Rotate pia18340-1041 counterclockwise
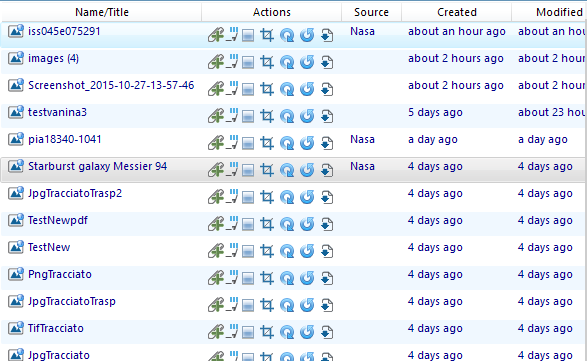 pos(307,143)
